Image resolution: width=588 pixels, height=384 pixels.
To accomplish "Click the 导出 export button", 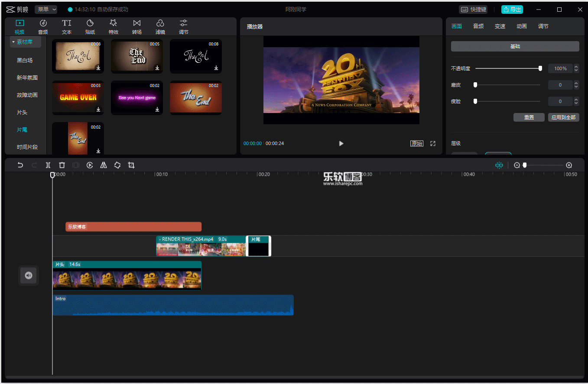I will click(x=512, y=9).
